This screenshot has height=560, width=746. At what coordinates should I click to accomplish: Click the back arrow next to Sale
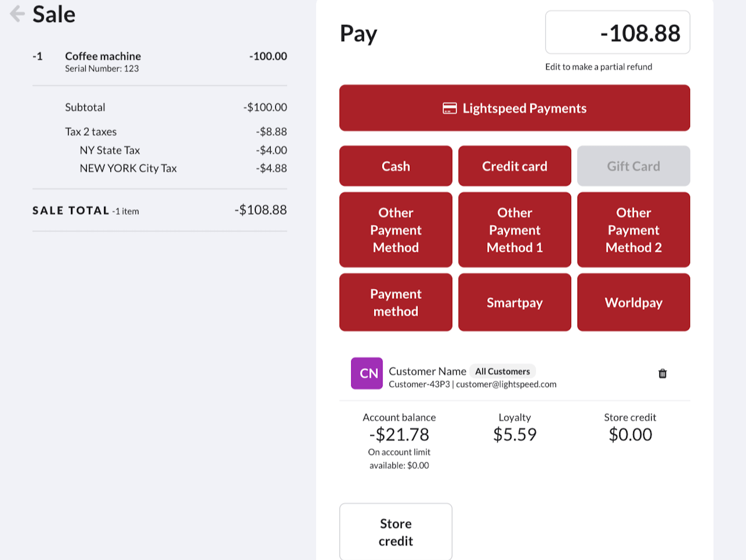pyautogui.click(x=17, y=14)
